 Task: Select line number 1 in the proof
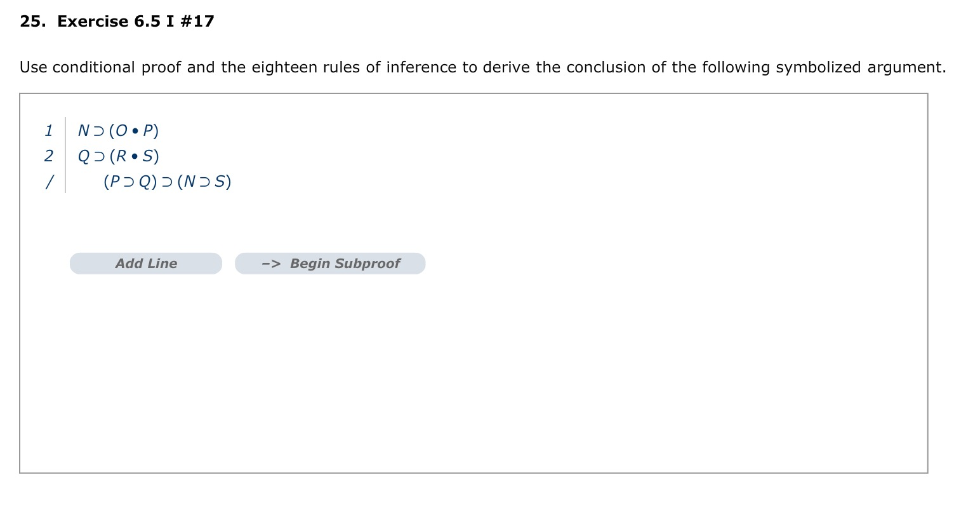(48, 131)
